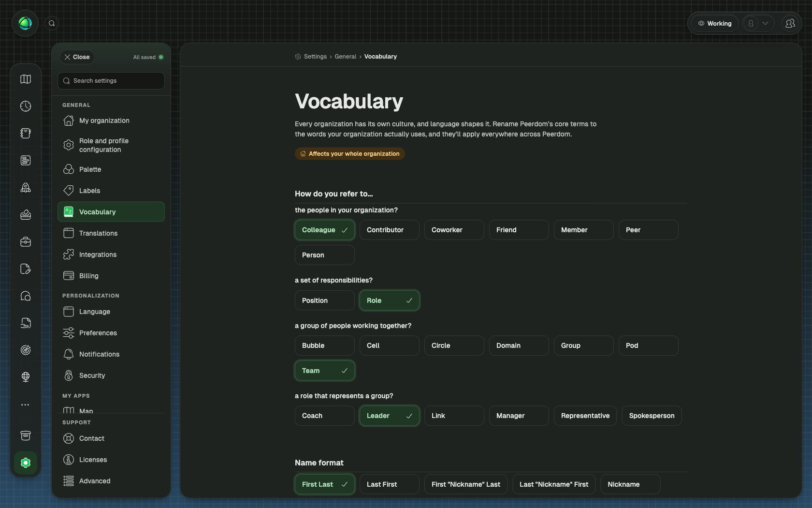Select Role for responsibilities term
The image size is (812, 508).
[390, 300]
